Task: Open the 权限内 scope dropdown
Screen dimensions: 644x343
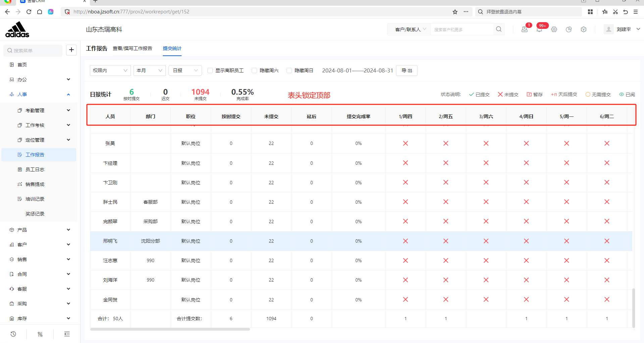Action: 110,70
